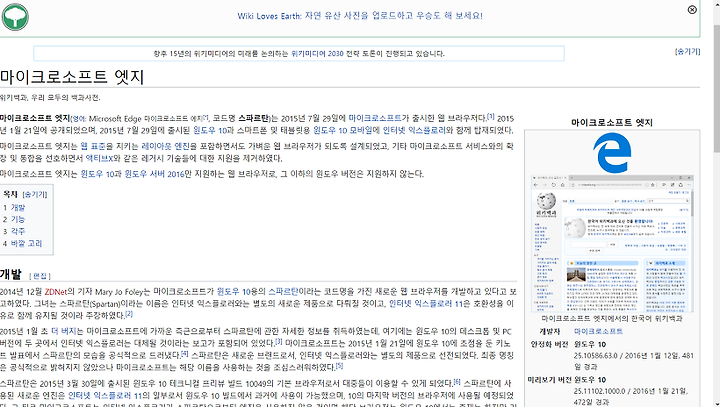Click the infobox caption 마이크로소프트 엣지에서의 한국어 위키백과
720x407 pixels.
612,318
